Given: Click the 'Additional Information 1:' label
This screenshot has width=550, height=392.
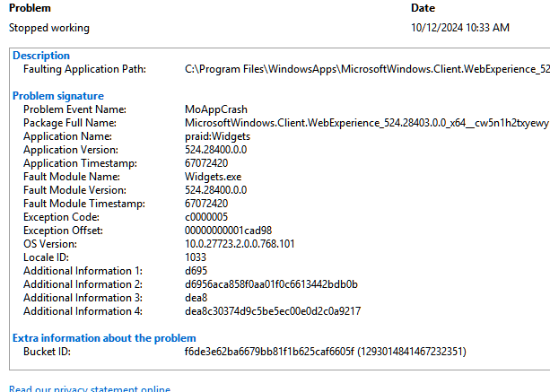Looking at the screenshot, I should 83,271.
